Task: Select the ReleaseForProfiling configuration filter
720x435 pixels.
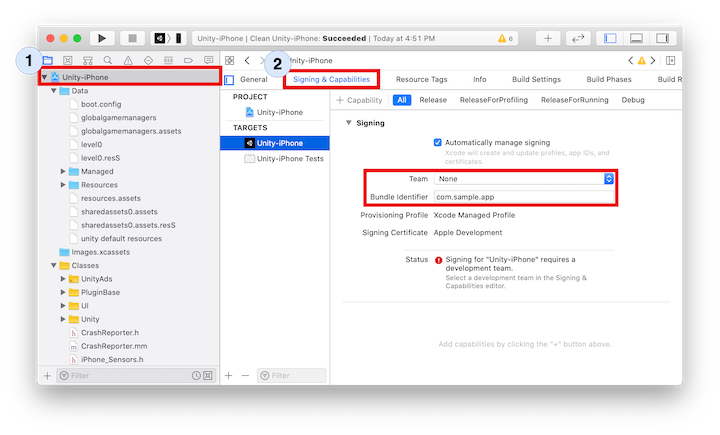Action: pyautogui.click(x=492, y=100)
